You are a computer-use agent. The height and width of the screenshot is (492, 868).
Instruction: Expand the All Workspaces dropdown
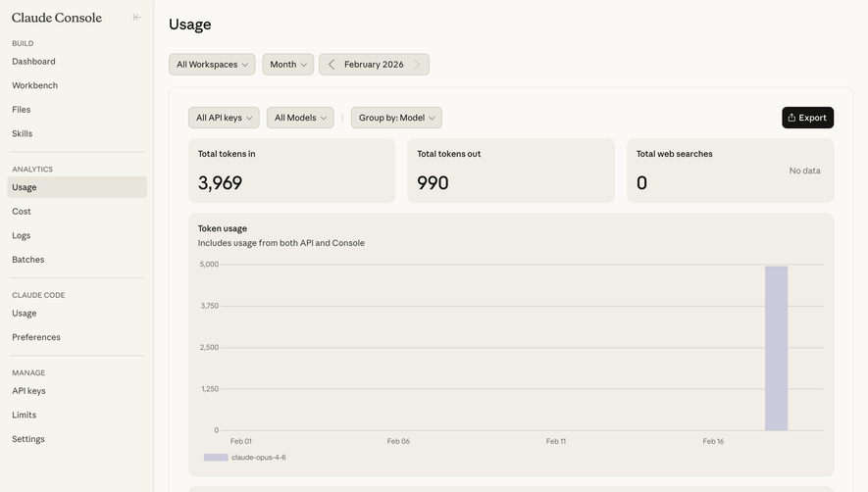212,65
